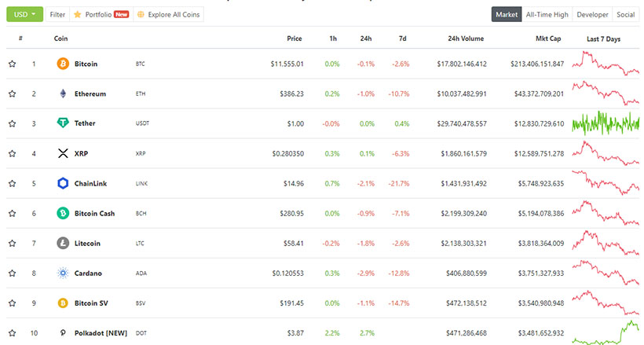This screenshot has height=345, width=644.
Task: Click the Ethereum 7-day sparkline chart
Action: coord(606,93)
